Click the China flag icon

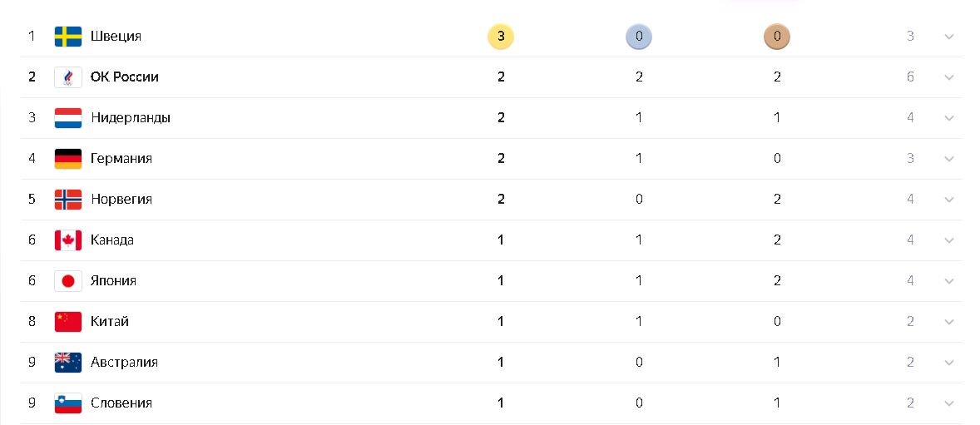(68, 321)
